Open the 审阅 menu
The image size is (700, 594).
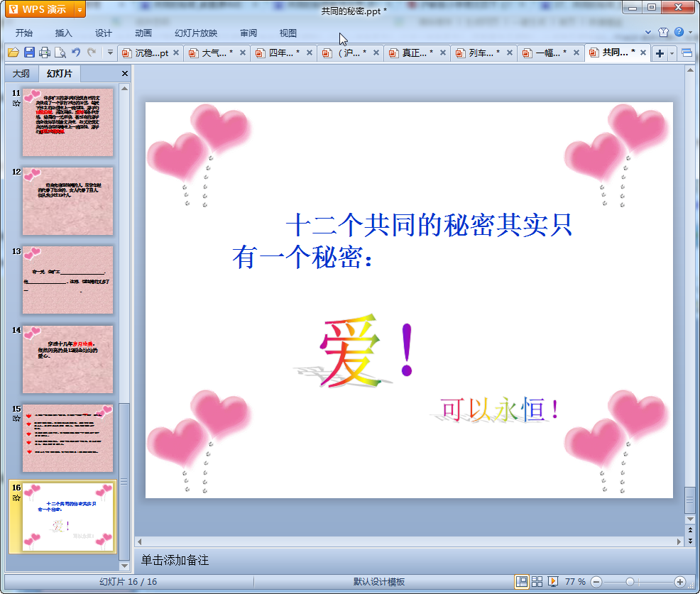[x=248, y=33]
